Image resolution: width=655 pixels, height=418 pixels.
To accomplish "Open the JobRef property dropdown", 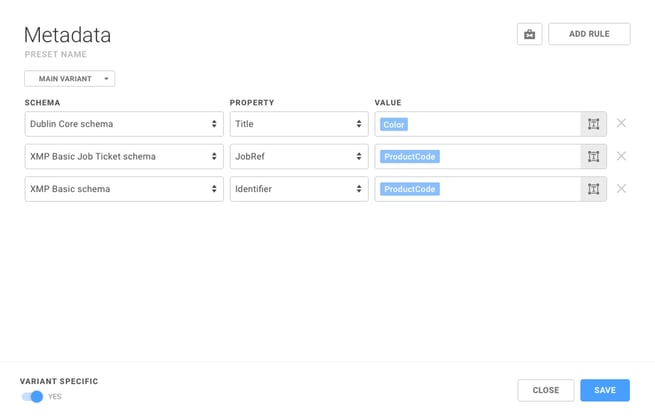I will click(298, 156).
